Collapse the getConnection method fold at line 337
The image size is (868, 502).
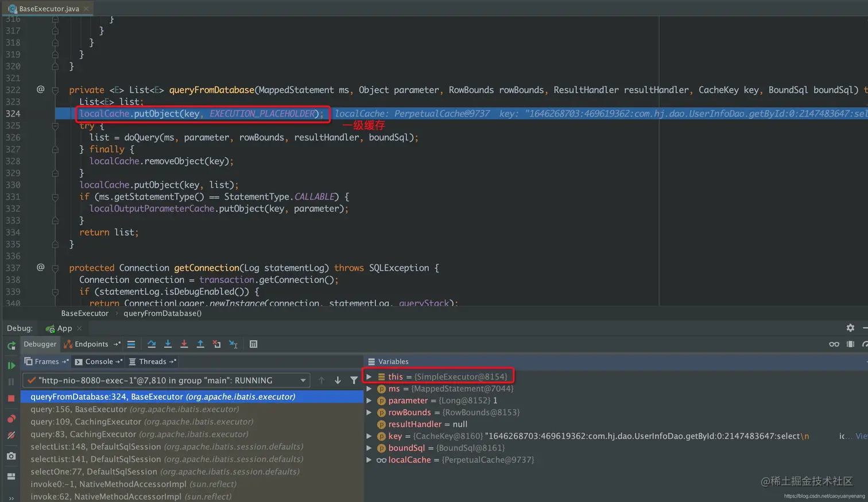(55, 268)
